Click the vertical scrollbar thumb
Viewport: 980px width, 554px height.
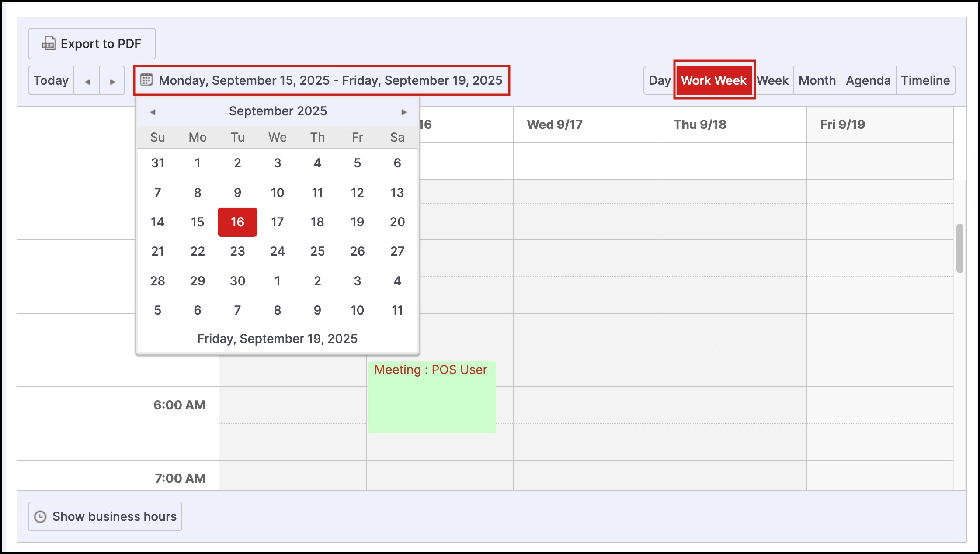pos(959,248)
